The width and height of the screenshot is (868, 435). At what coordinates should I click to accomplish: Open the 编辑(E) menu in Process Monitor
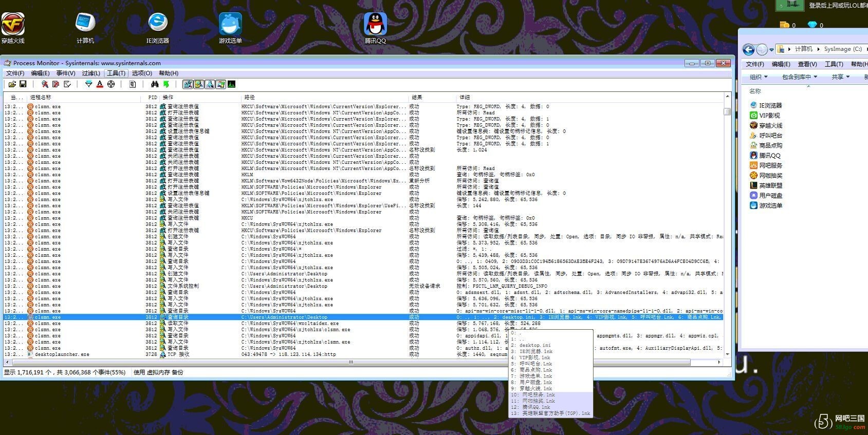(x=40, y=73)
